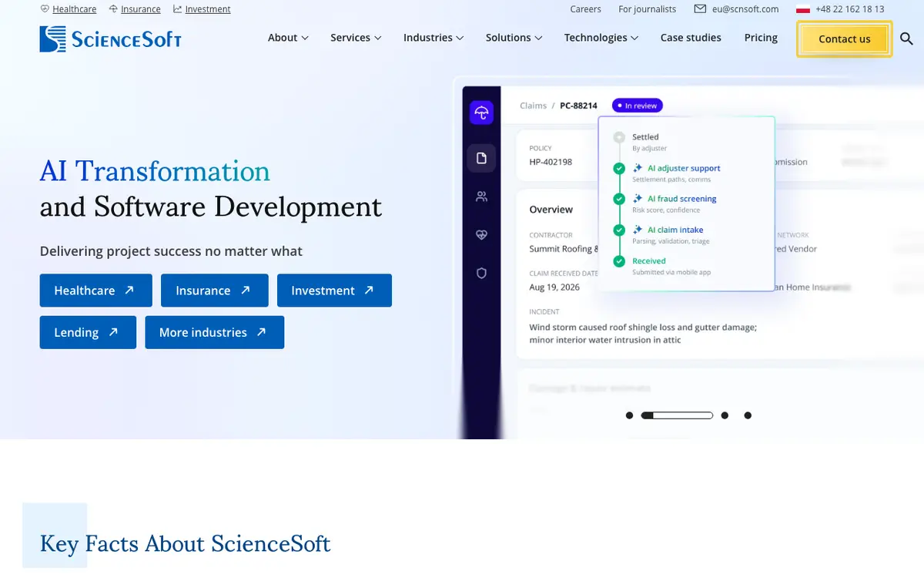Image resolution: width=924 pixels, height=578 pixels.
Task: Click the eu@scnsoft.com email link
Action: coord(745,9)
